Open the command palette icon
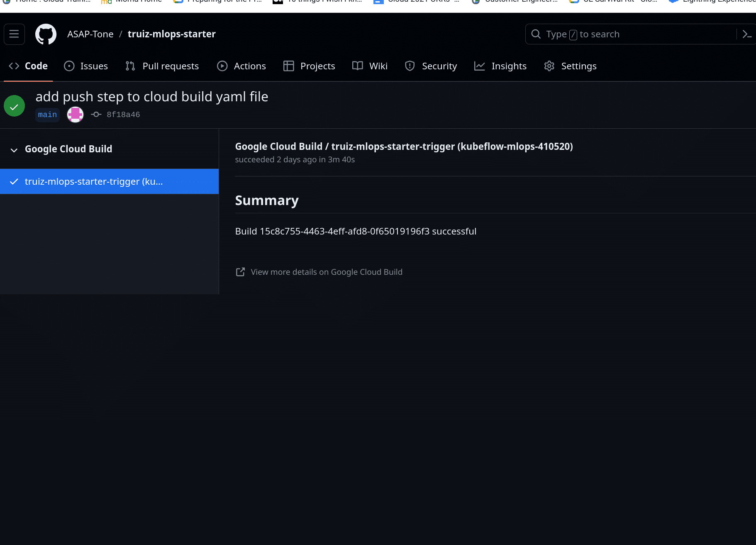756x545 pixels. (747, 34)
